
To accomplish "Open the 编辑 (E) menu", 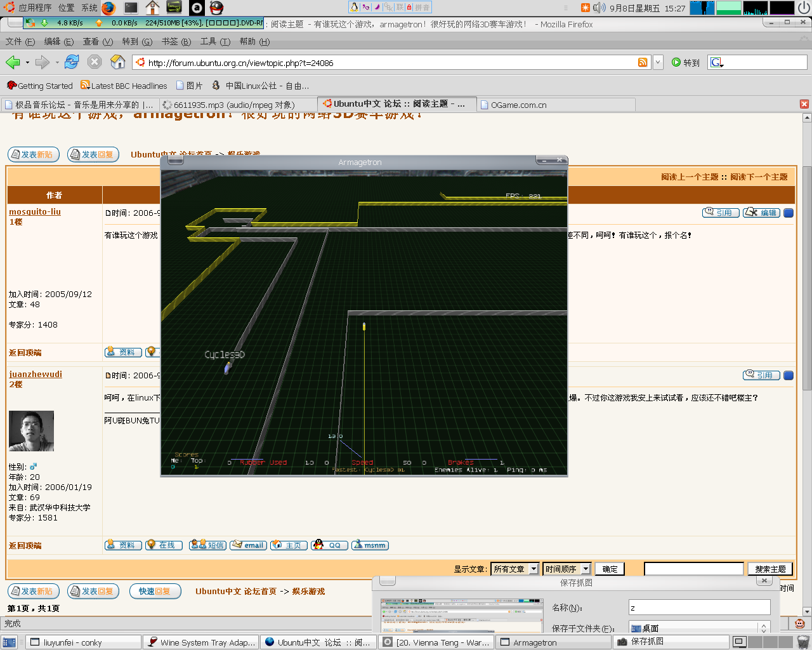I will 60,41.
